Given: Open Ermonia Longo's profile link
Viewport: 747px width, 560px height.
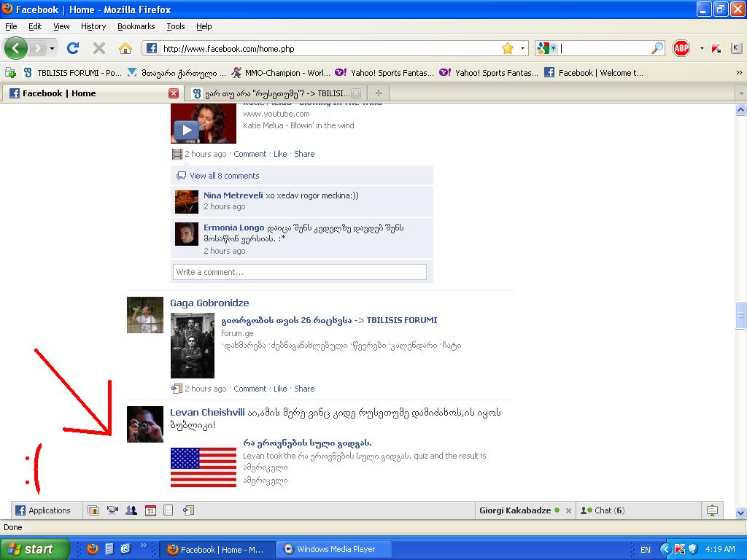Looking at the screenshot, I should point(233,227).
